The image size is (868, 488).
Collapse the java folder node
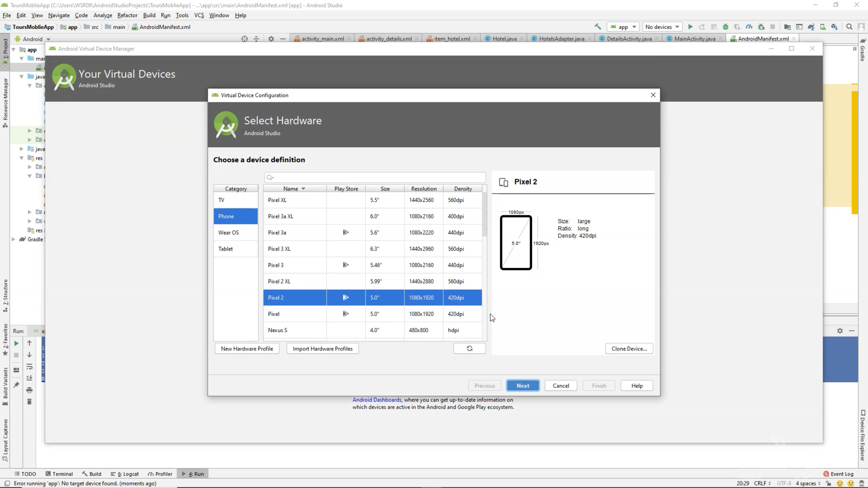click(x=22, y=76)
